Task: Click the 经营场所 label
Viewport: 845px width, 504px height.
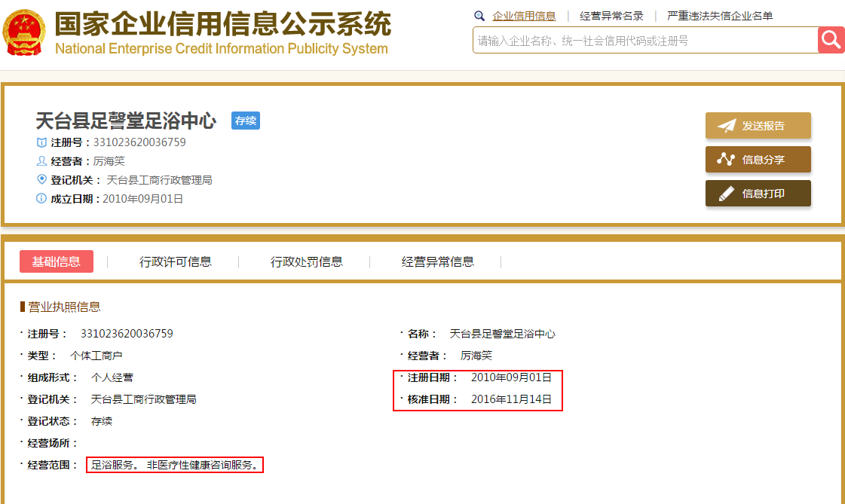Action: pyautogui.click(x=52, y=443)
